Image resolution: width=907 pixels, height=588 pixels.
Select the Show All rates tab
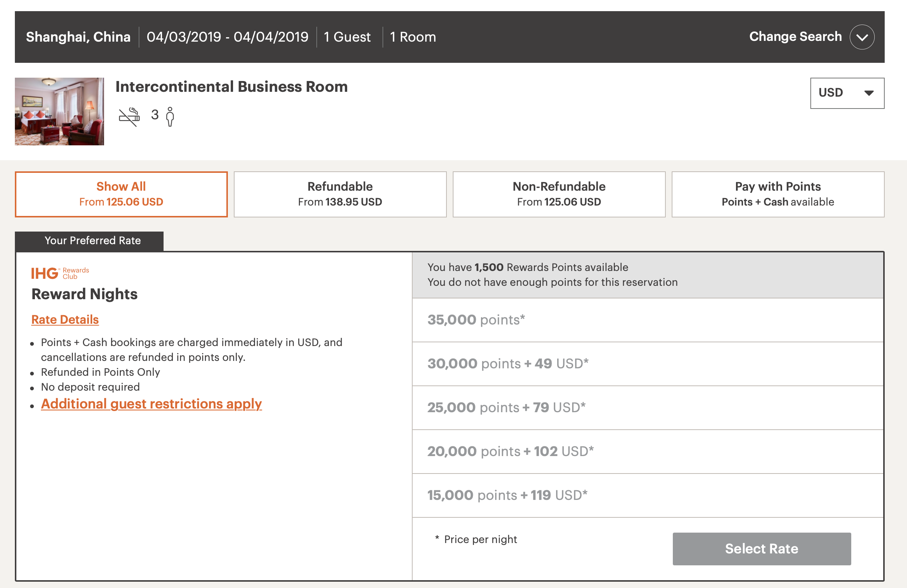121,194
